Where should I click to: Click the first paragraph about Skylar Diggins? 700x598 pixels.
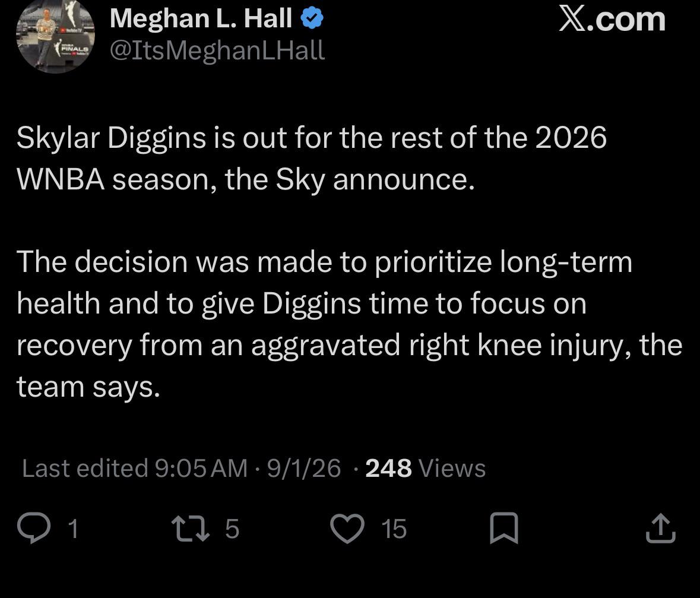[x=312, y=158]
